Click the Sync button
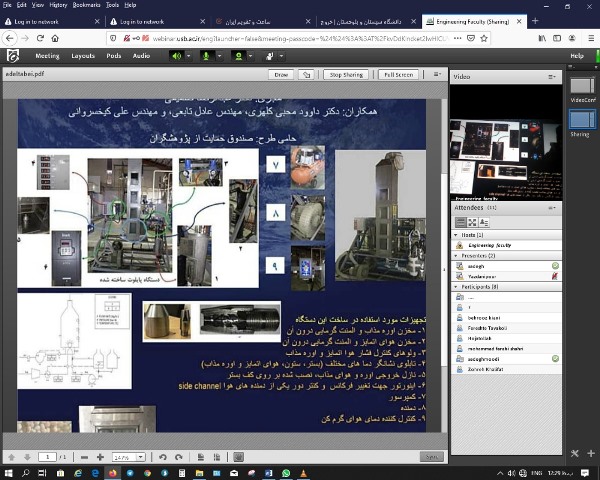The image size is (600, 480). click(432, 457)
